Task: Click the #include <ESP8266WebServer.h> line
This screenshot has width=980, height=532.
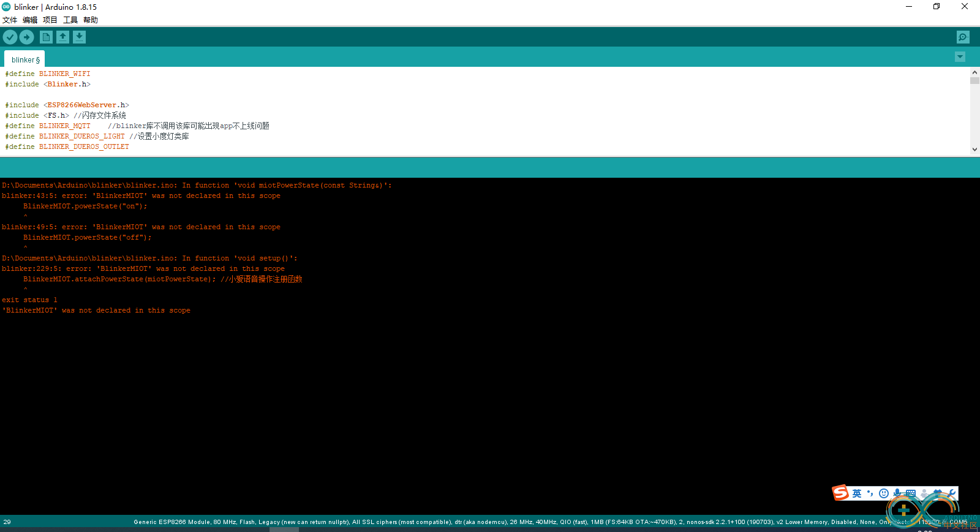Action: tap(67, 105)
